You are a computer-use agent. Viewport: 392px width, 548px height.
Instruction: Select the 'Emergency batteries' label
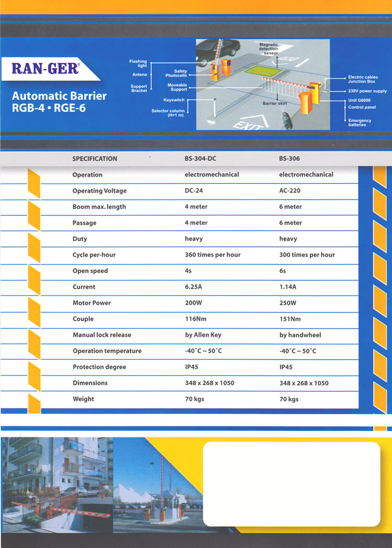click(360, 122)
